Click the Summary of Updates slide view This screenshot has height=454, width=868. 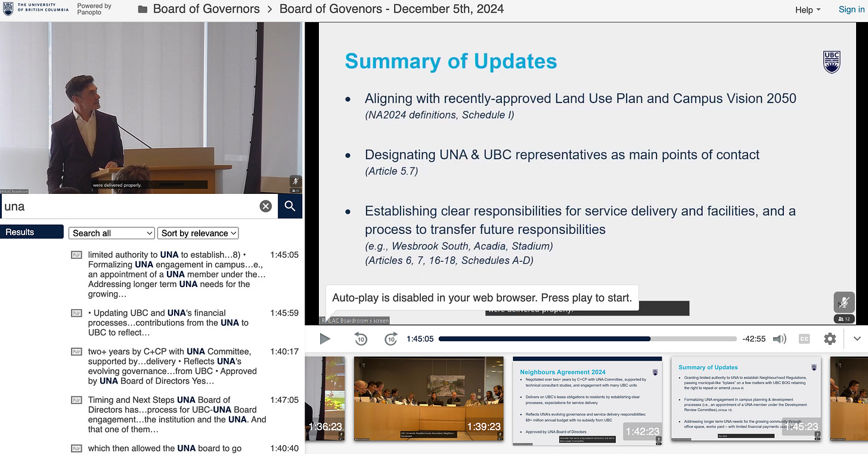(587, 174)
